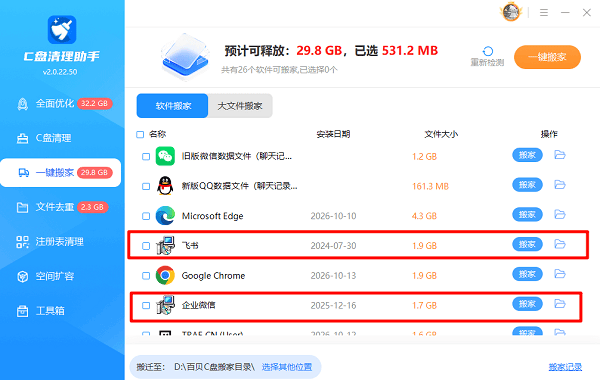The height and width of the screenshot is (380, 600).
Task: Click the 名称 column header text
Action: pyautogui.click(x=157, y=134)
